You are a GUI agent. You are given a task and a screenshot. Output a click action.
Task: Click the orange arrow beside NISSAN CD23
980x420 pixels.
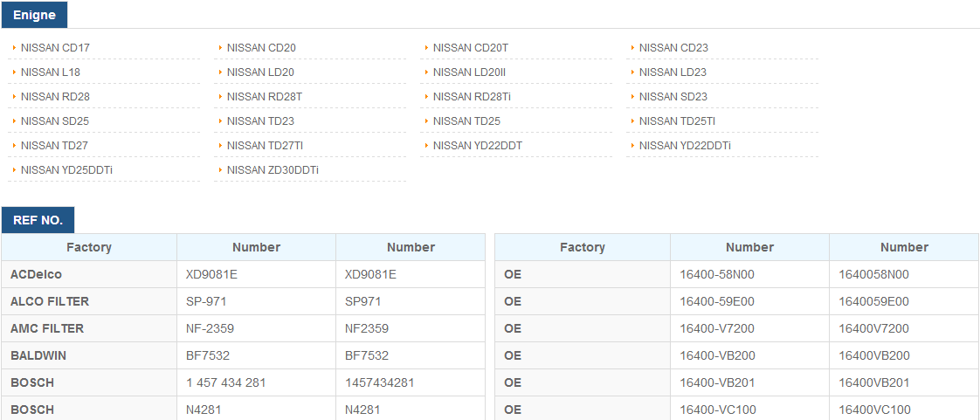[x=633, y=47]
